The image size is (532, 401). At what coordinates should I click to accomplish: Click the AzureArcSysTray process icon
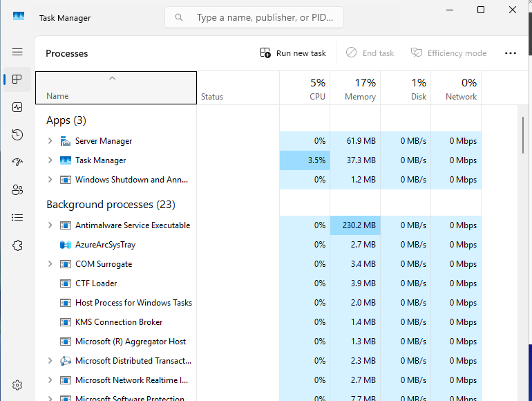coord(66,245)
